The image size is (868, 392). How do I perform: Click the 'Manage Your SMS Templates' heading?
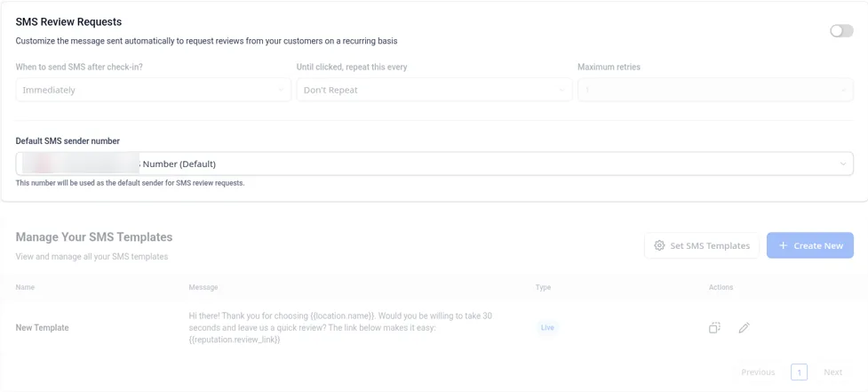[94, 237]
